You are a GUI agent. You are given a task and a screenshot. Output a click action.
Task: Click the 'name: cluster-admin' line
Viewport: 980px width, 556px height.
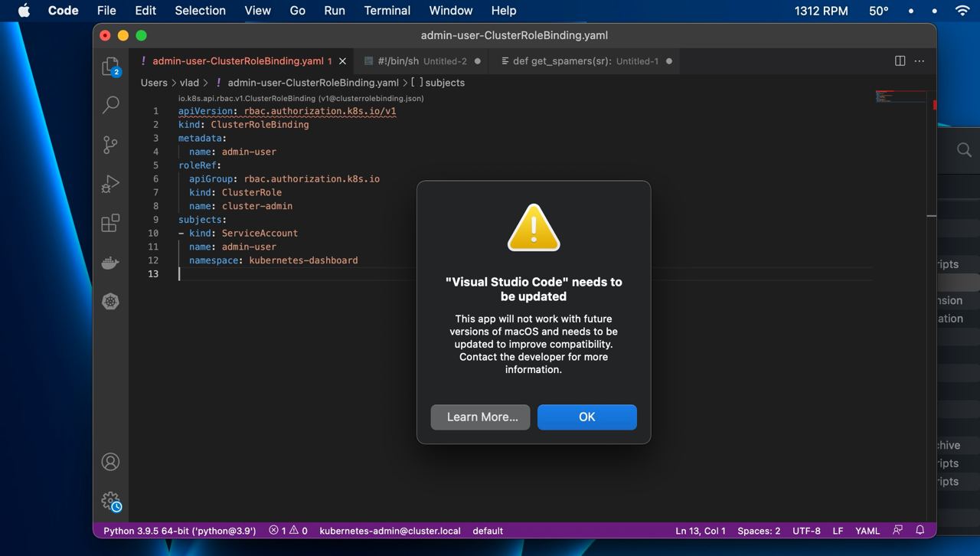[x=241, y=206]
